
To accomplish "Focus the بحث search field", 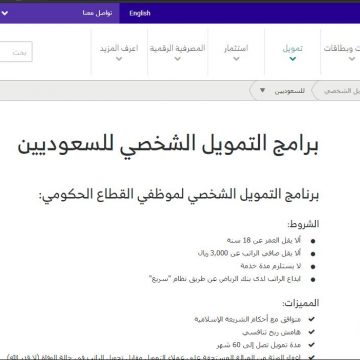I will [x=16, y=52].
